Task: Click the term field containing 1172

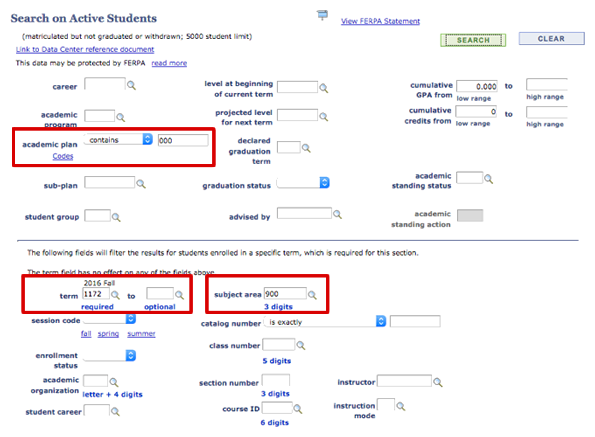Action: 96,294
